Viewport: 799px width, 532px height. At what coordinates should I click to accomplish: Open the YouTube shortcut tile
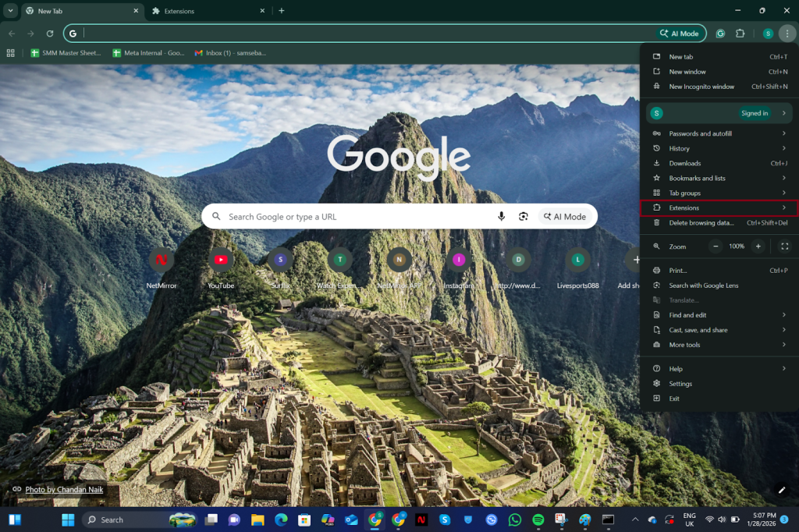click(x=221, y=260)
